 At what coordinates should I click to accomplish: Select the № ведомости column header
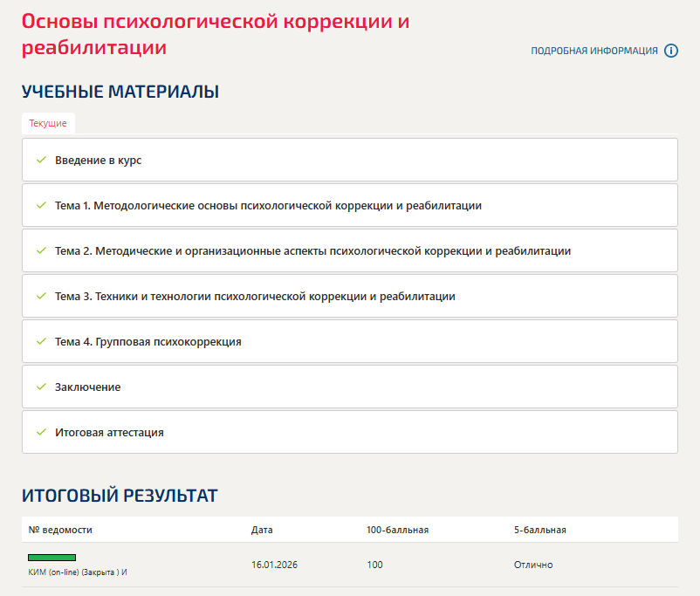tap(60, 530)
